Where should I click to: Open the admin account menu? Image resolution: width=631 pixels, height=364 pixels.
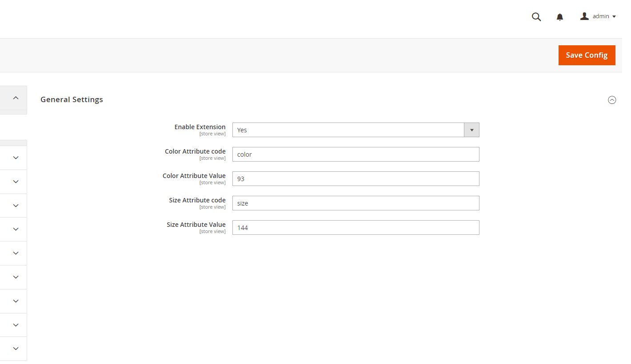click(x=598, y=16)
